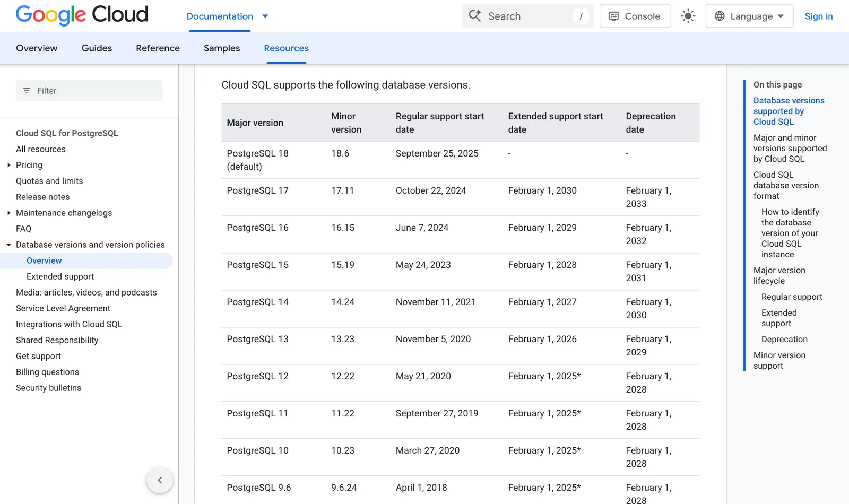This screenshot has height=504, width=849.
Task: Collapse sidebar with the chevron button
Action: tap(160, 480)
